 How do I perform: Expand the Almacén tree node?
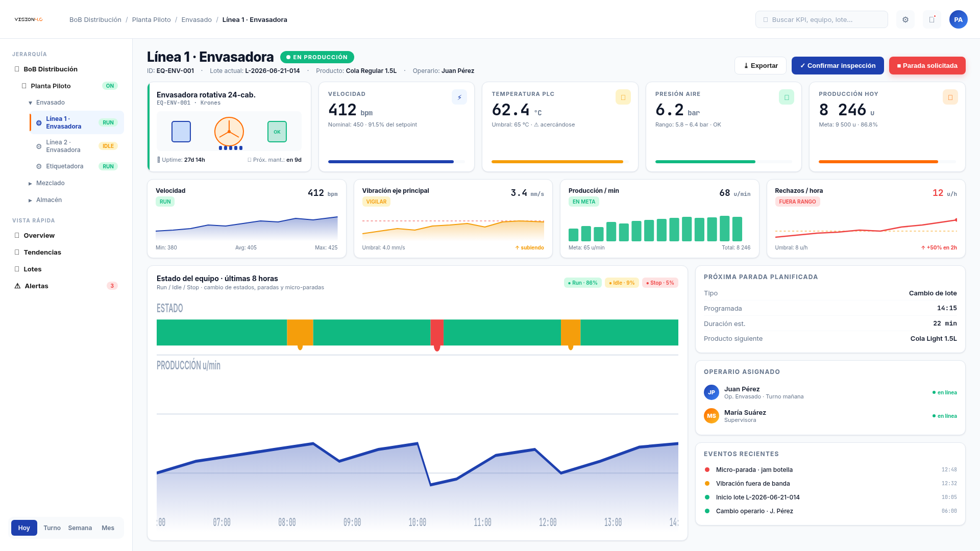click(x=30, y=200)
